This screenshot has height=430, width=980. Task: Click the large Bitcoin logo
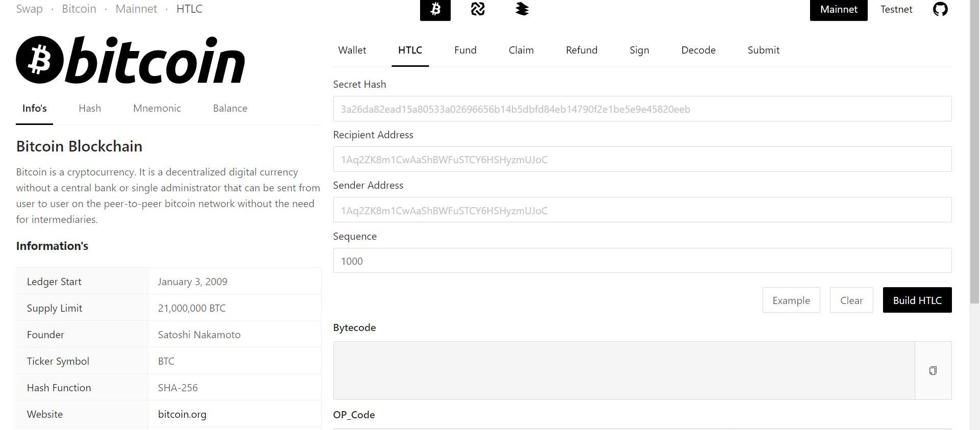coord(131,60)
